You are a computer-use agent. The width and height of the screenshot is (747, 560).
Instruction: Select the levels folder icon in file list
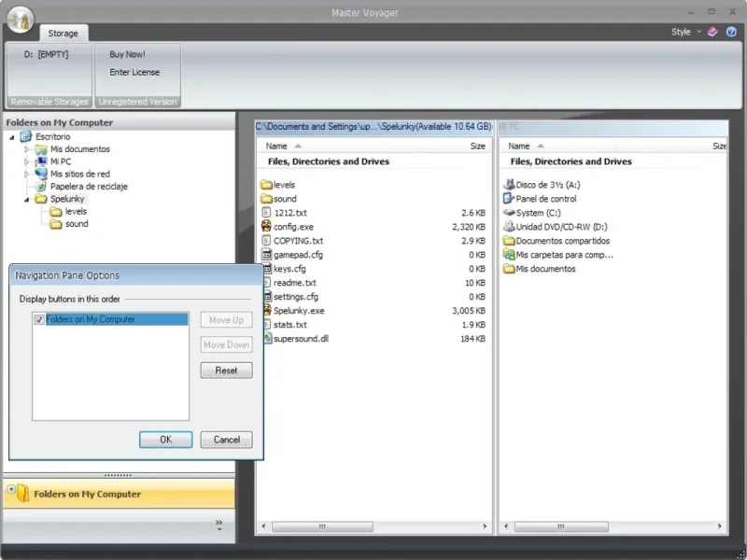tap(266, 185)
